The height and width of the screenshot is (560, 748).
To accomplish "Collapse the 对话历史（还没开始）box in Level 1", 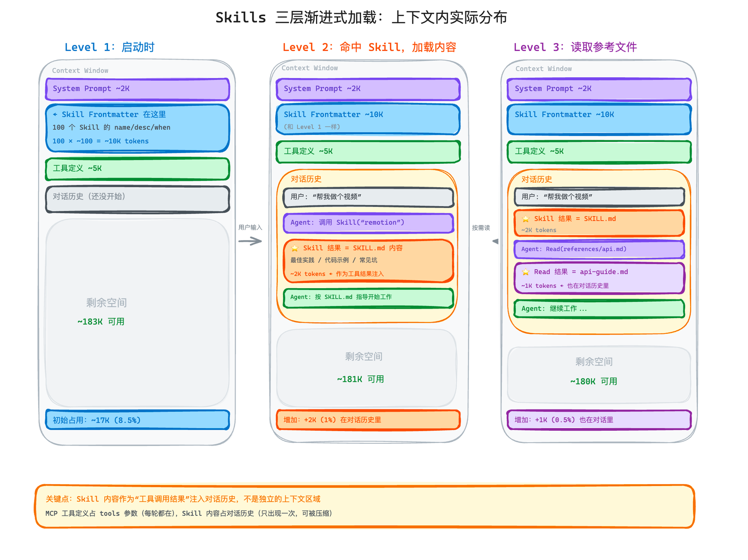I will click(137, 197).
